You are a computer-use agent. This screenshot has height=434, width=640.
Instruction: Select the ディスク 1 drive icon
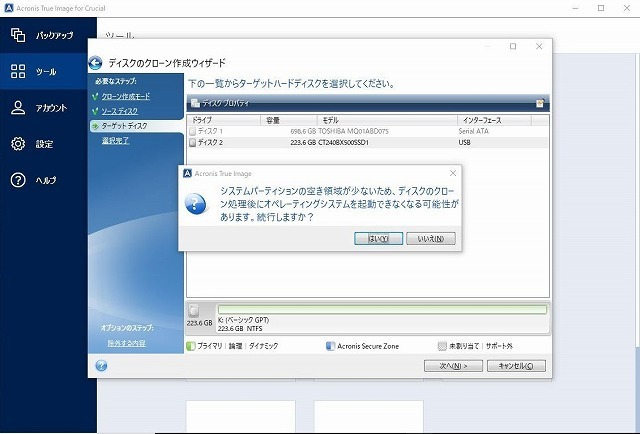coord(193,131)
